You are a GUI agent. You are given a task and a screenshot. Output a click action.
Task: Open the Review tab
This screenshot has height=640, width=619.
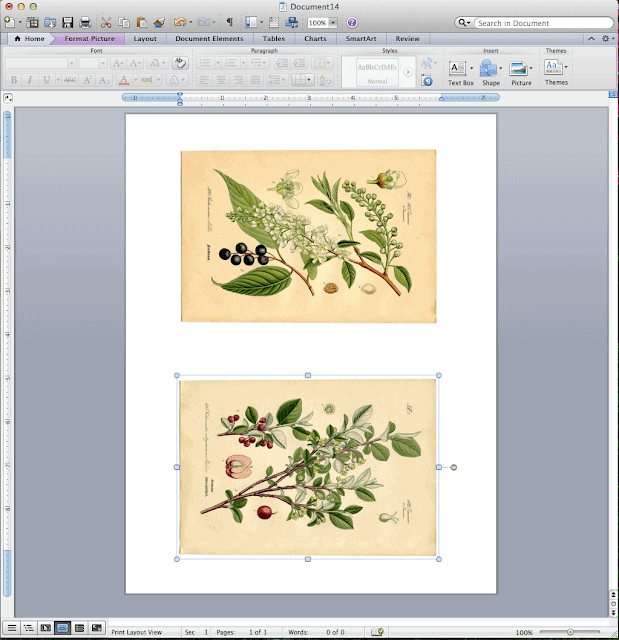(x=408, y=39)
